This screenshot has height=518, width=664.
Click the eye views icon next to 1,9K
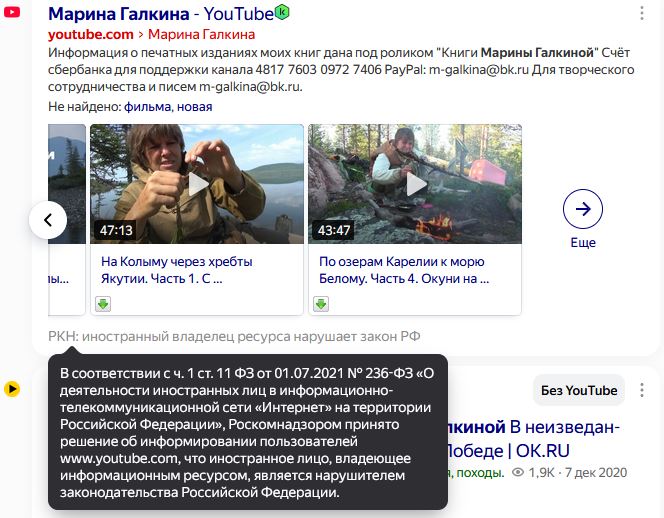pyautogui.click(x=518, y=472)
